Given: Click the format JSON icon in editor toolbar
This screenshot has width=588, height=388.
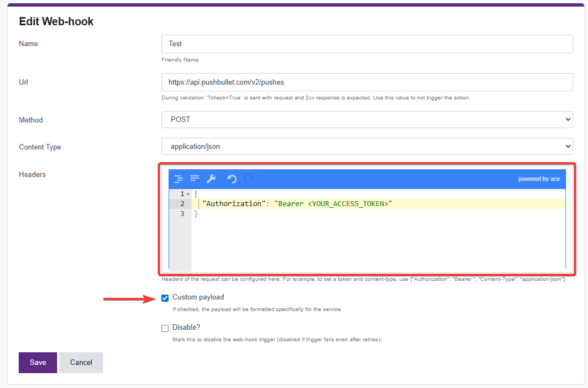Looking at the screenshot, I should point(178,179).
